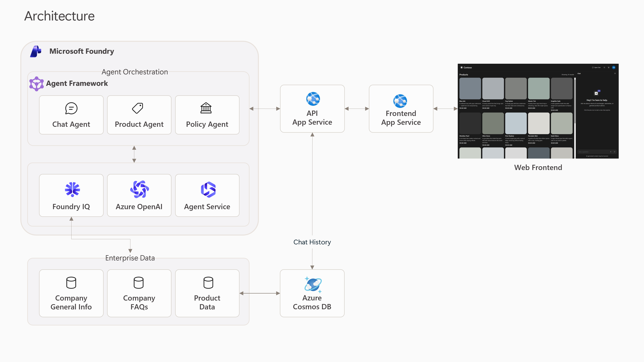Screen dimensions: 644x362
Task: Click the 'Product Agent' label
Action: [139, 124]
